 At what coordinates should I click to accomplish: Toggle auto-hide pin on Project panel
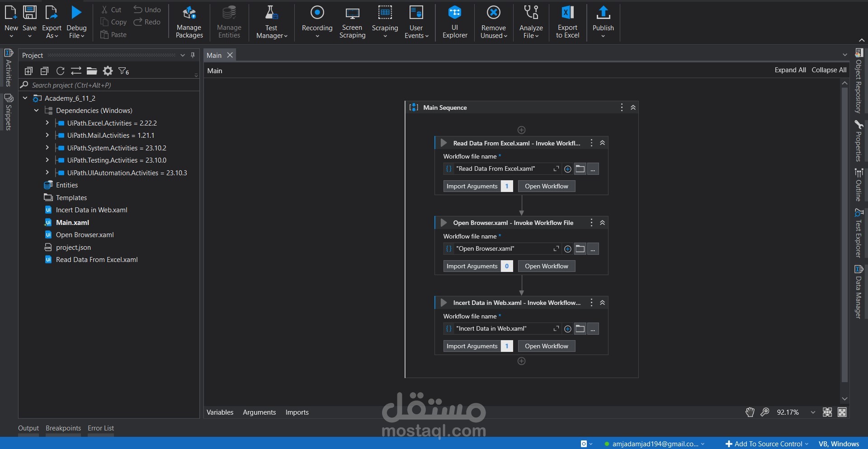pyautogui.click(x=193, y=55)
